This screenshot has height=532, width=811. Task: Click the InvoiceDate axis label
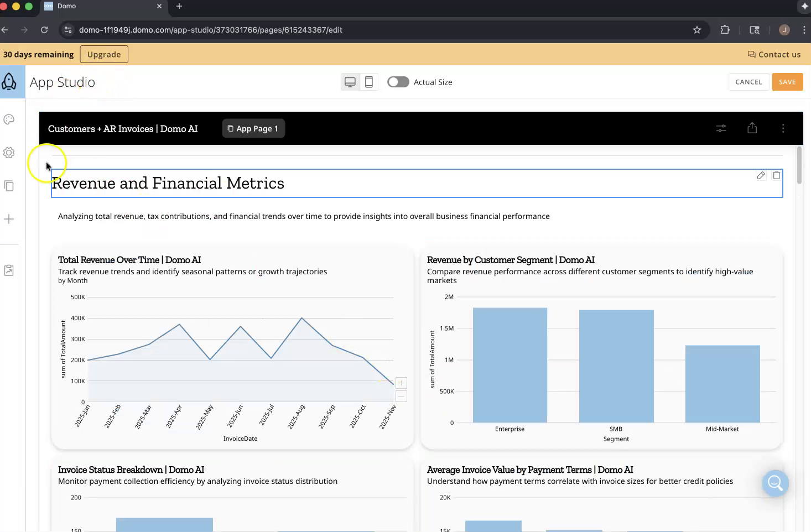pyautogui.click(x=240, y=439)
